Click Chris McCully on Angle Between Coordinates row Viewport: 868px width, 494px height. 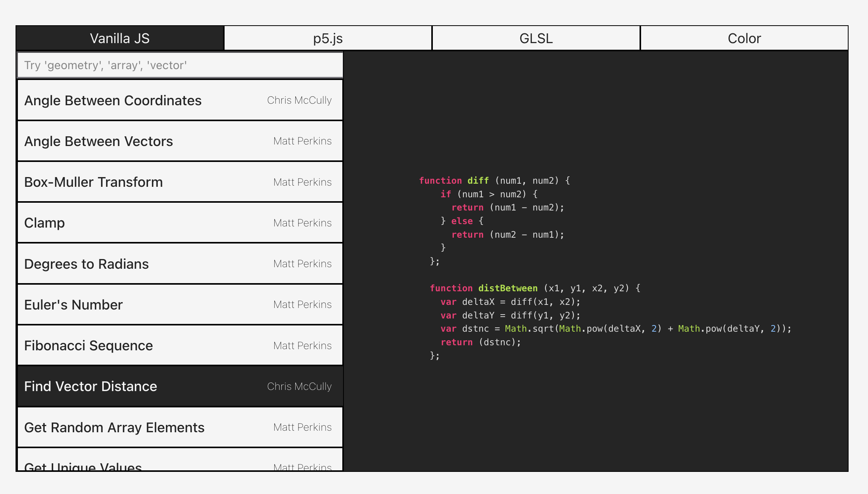coord(299,100)
